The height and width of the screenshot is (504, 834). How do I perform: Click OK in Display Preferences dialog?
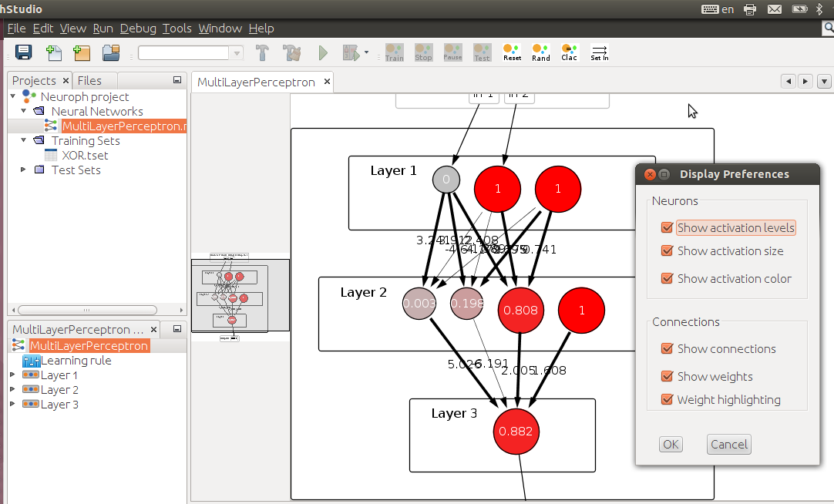(670, 444)
